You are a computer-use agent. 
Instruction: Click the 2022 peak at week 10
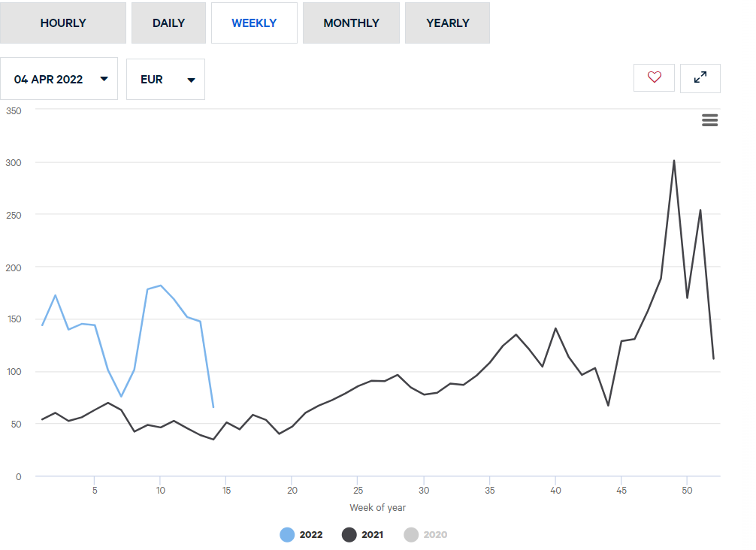click(x=161, y=286)
